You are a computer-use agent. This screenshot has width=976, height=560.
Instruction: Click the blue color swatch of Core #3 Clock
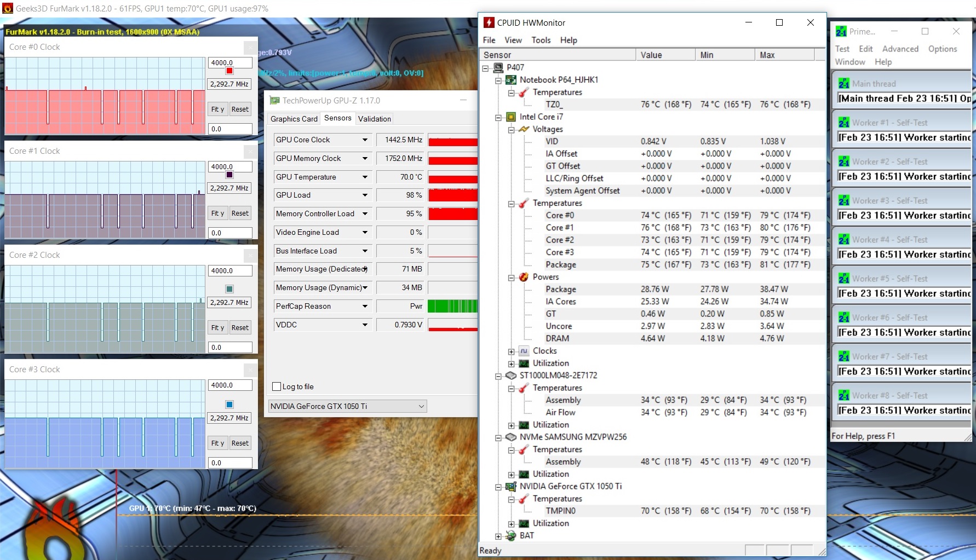tap(229, 405)
